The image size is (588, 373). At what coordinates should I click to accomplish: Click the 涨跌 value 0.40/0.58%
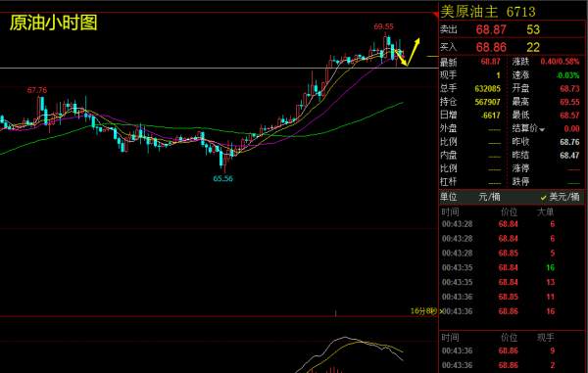(x=560, y=62)
